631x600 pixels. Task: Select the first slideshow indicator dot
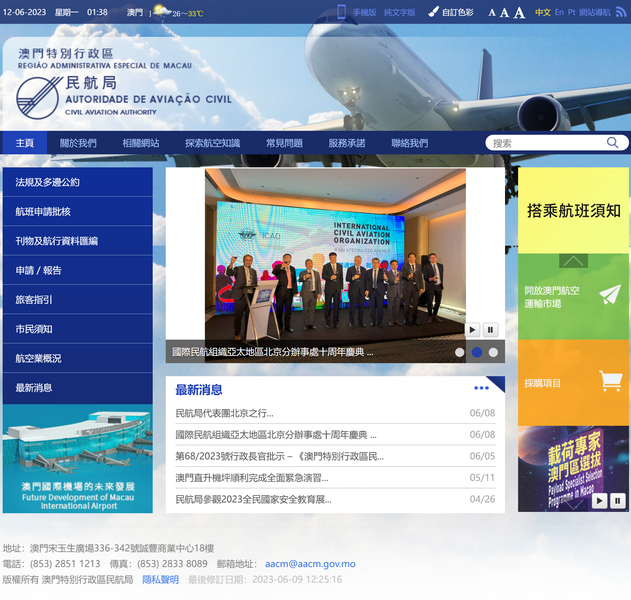click(460, 352)
